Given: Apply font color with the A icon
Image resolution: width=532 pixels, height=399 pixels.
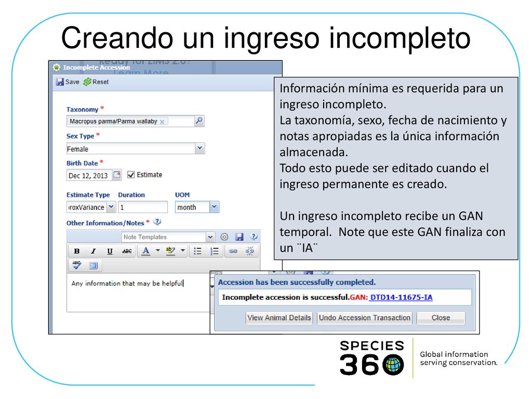Looking at the screenshot, I should pos(146,251).
